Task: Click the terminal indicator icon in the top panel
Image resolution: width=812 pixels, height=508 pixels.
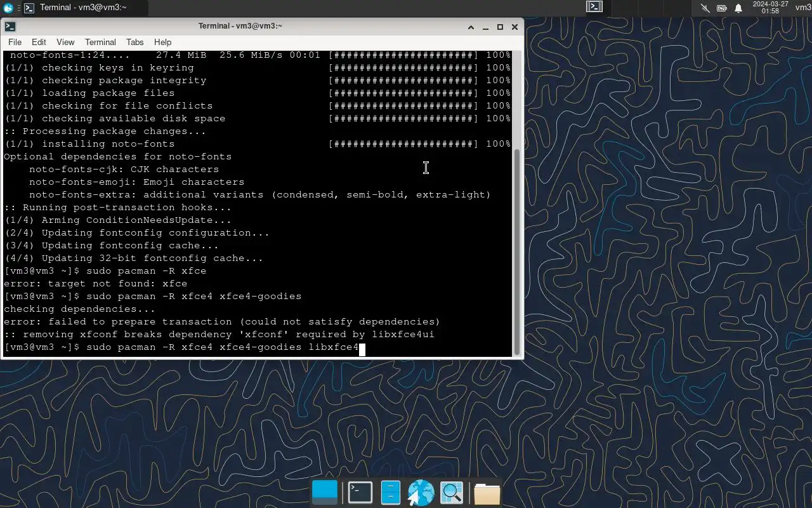Action: click(x=594, y=7)
